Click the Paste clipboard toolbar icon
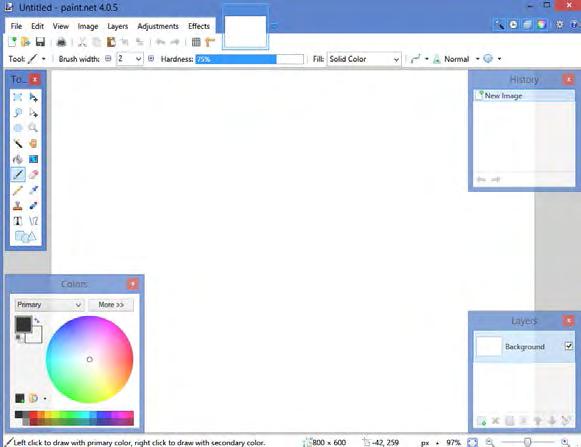This screenshot has width=581, height=447. [x=111, y=42]
